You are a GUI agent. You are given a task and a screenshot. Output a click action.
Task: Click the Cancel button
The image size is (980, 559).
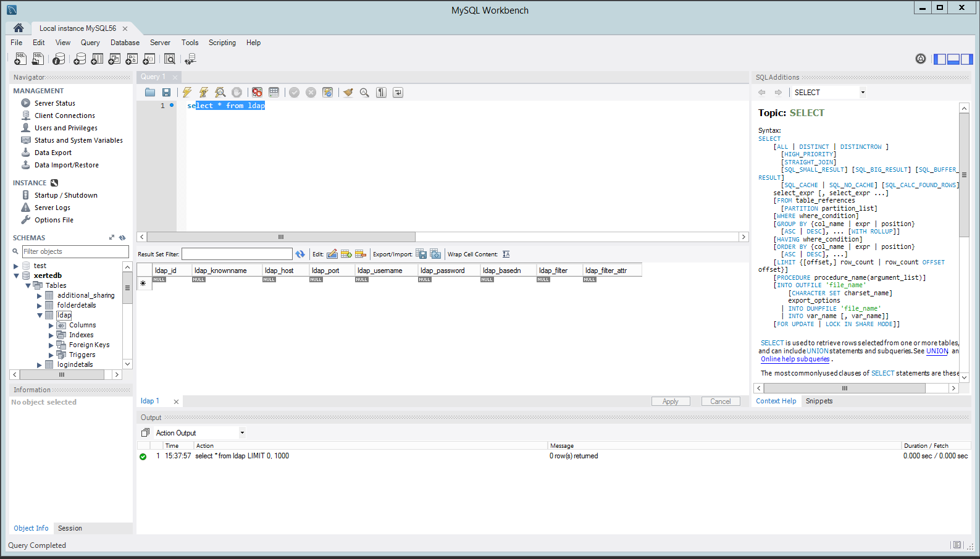[721, 401]
